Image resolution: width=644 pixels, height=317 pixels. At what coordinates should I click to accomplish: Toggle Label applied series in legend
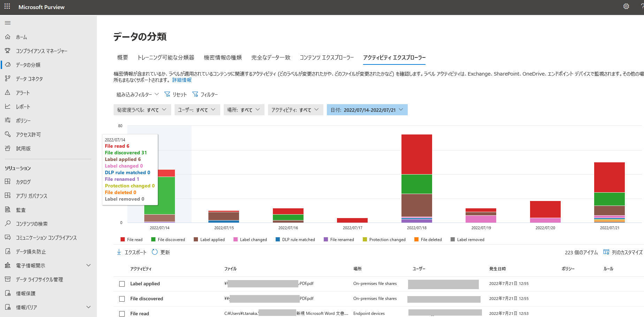pyautogui.click(x=209, y=240)
